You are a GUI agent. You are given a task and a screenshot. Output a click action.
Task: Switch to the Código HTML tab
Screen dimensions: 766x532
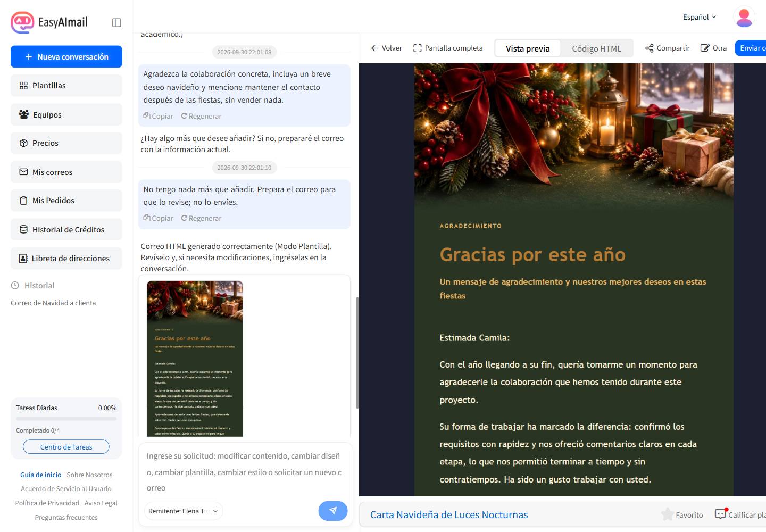coord(596,48)
